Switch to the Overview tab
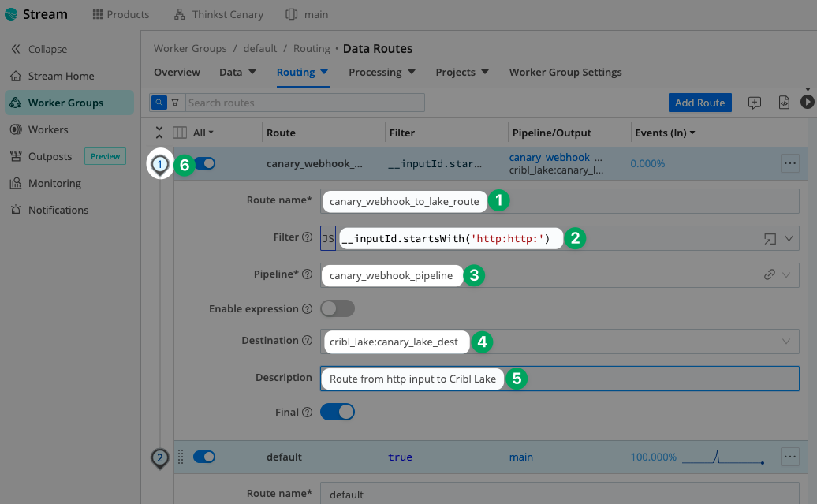 pyautogui.click(x=177, y=72)
